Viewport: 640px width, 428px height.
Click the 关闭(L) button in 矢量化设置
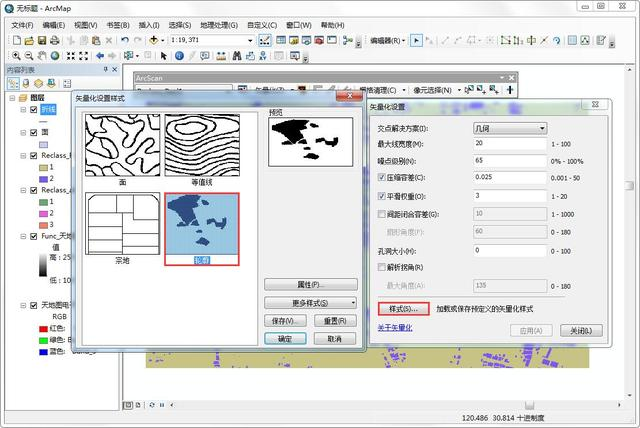[581, 330]
